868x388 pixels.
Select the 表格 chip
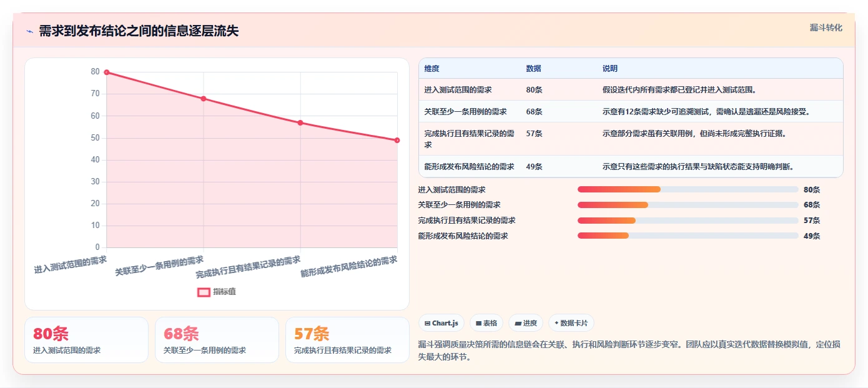tap(486, 323)
